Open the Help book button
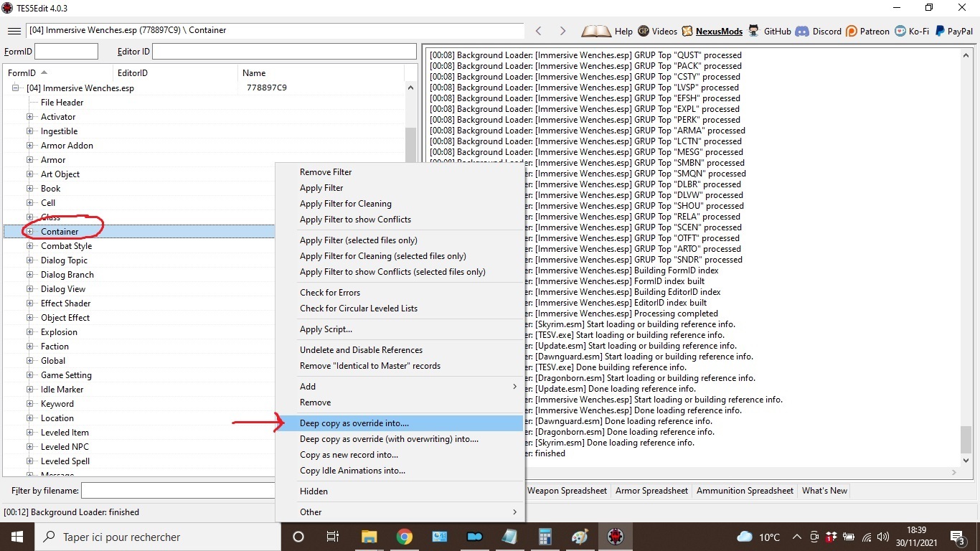The width and height of the screenshot is (980, 551). tap(607, 31)
